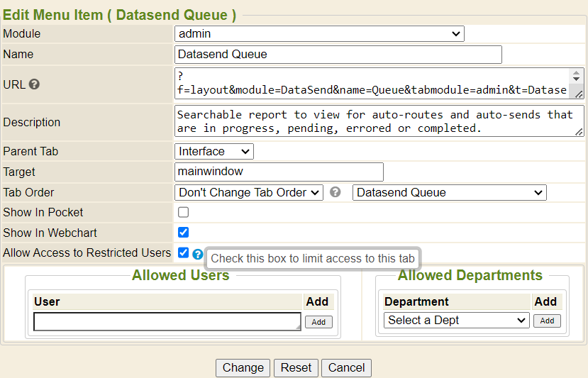Open the Don't Change Tab Order dropdown

pyautogui.click(x=248, y=192)
